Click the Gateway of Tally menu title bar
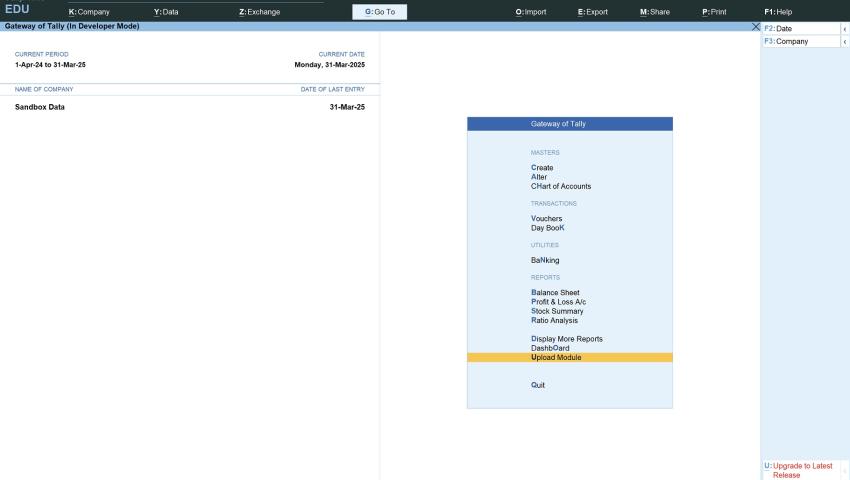Image resolution: width=850 pixels, height=480 pixels. pyautogui.click(x=570, y=124)
